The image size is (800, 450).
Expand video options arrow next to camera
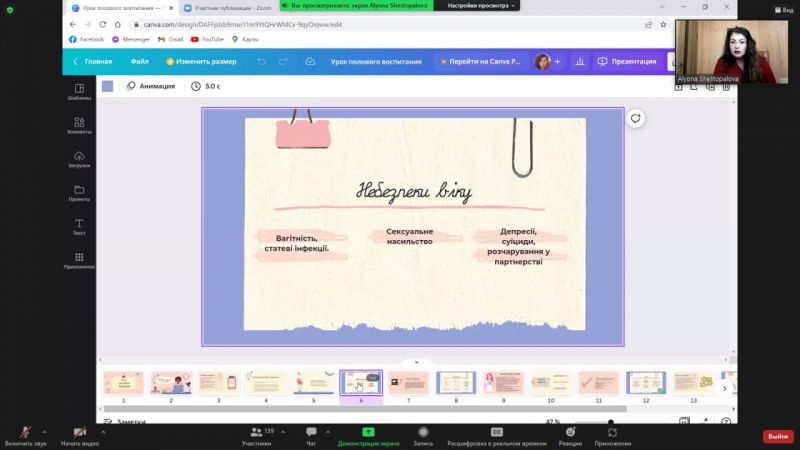104,432
